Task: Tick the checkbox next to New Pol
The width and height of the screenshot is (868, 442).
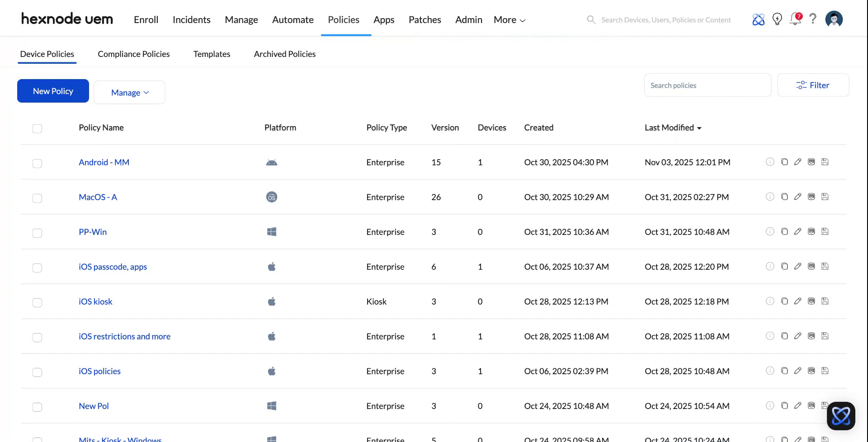Action: (37, 407)
